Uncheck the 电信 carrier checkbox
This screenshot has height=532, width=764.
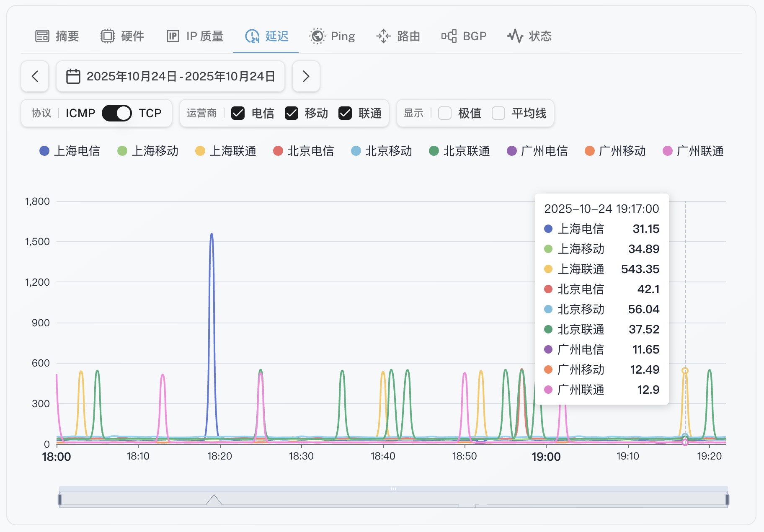tap(238, 113)
